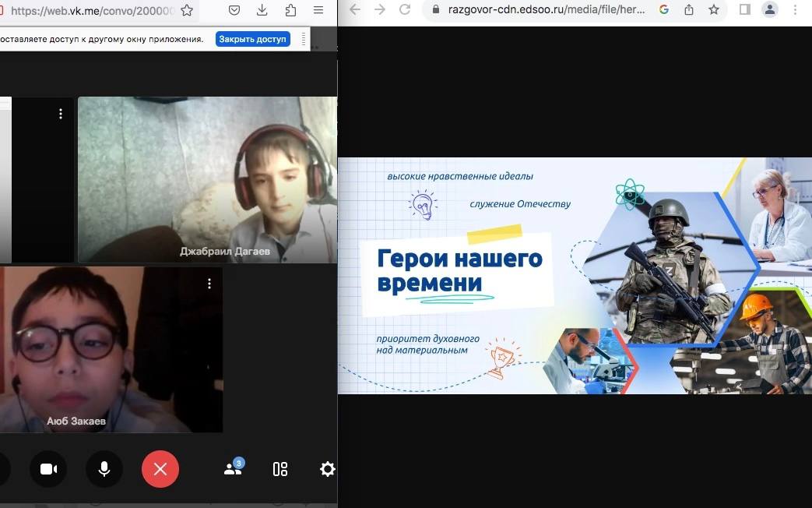Click 'Закрыть доступ' to stop sharing
The height and width of the screenshot is (508, 812).
tap(252, 39)
